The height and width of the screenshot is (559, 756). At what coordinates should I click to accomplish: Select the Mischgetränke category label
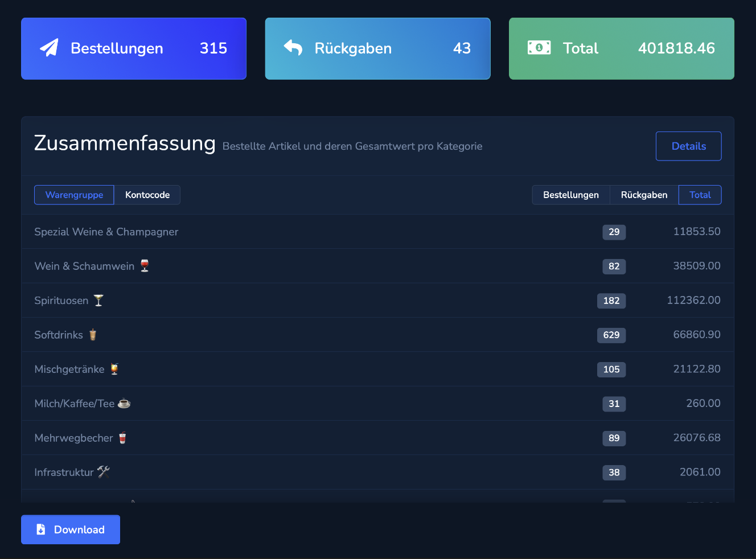69,369
